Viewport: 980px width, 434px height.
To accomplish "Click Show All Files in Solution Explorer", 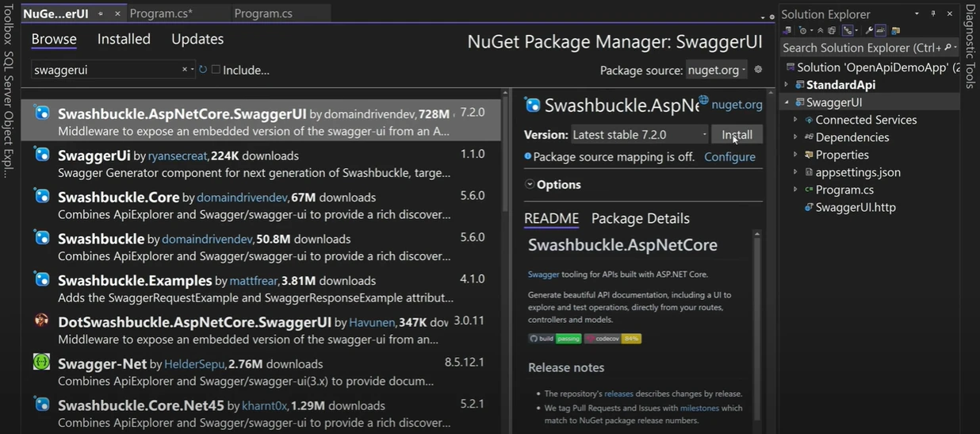I will [x=832, y=30].
